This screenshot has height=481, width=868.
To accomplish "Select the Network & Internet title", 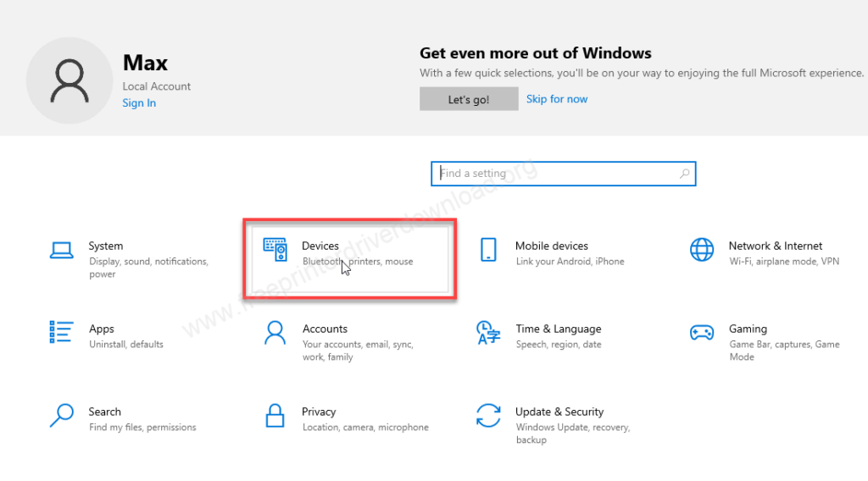I will [x=775, y=246].
